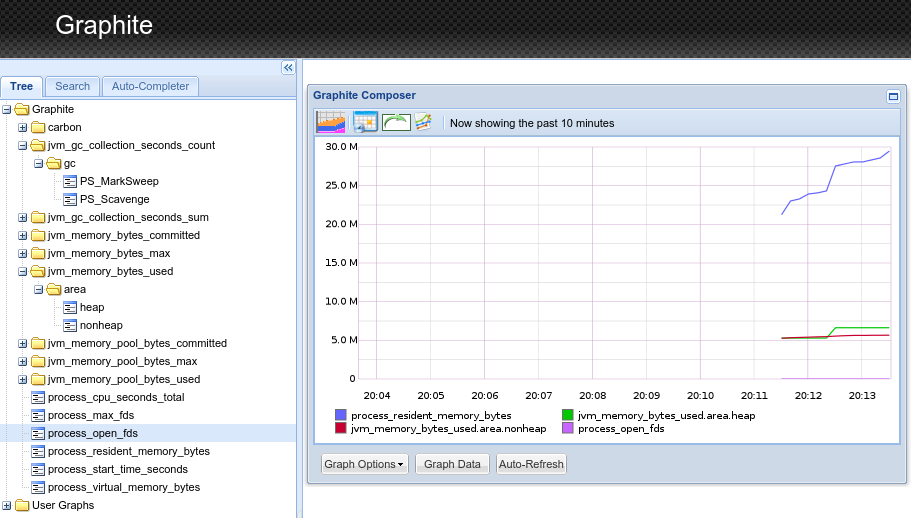Open the create from URL pencil icon
This screenshot has height=518, width=911.
[424, 122]
